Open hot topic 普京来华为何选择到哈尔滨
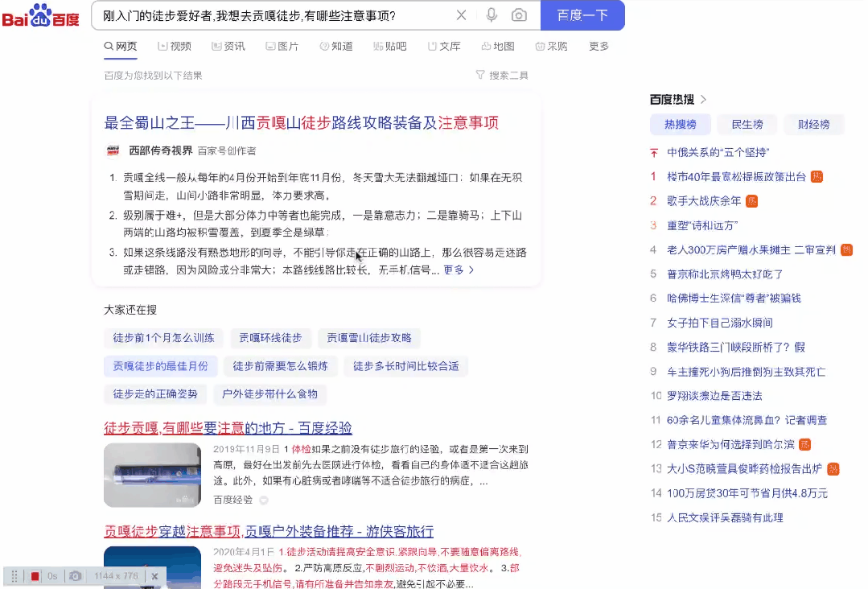 tap(730, 444)
